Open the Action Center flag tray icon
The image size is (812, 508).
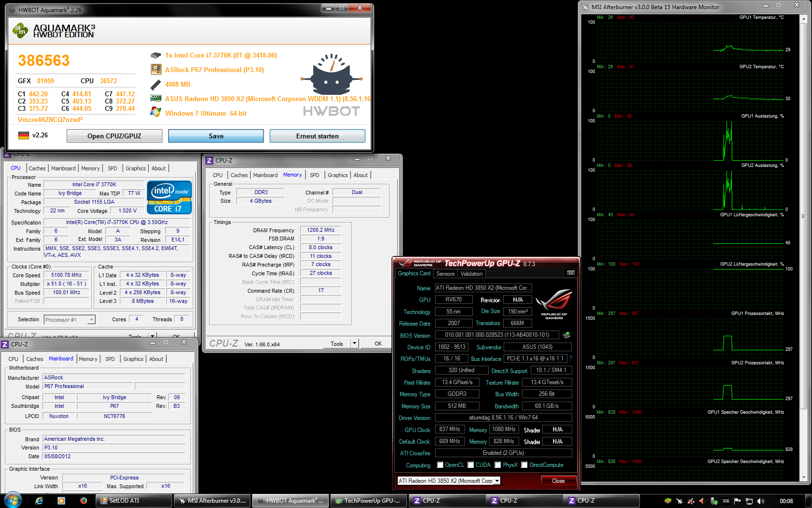(x=738, y=501)
